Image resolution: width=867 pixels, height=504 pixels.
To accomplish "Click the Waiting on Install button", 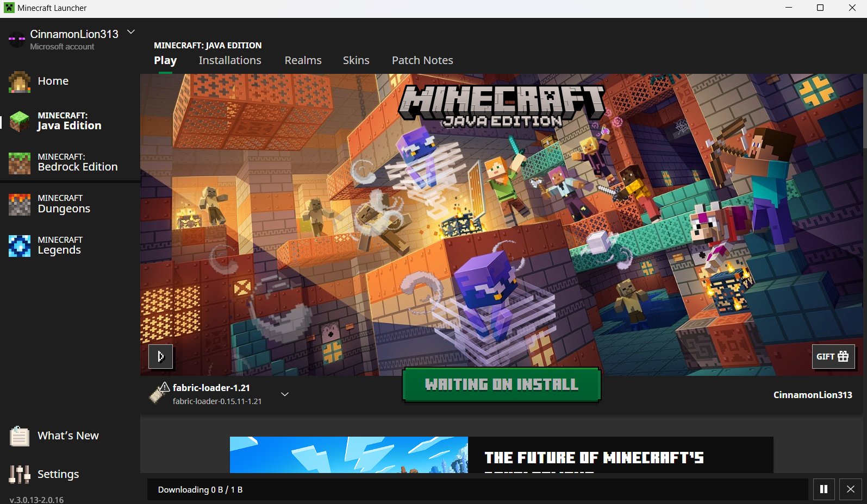I will [501, 385].
